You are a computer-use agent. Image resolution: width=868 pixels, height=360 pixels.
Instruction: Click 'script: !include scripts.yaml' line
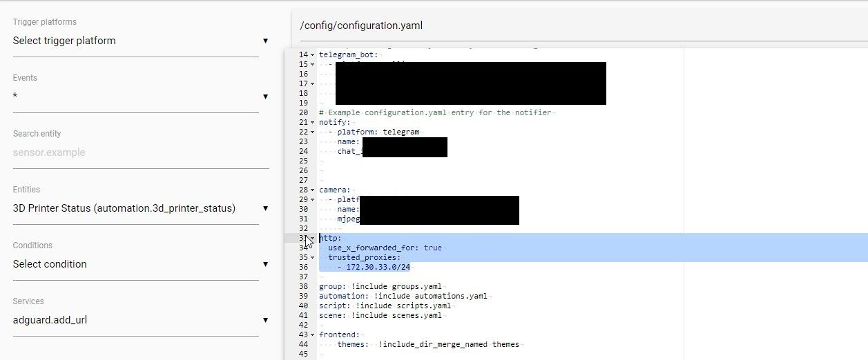(385, 306)
